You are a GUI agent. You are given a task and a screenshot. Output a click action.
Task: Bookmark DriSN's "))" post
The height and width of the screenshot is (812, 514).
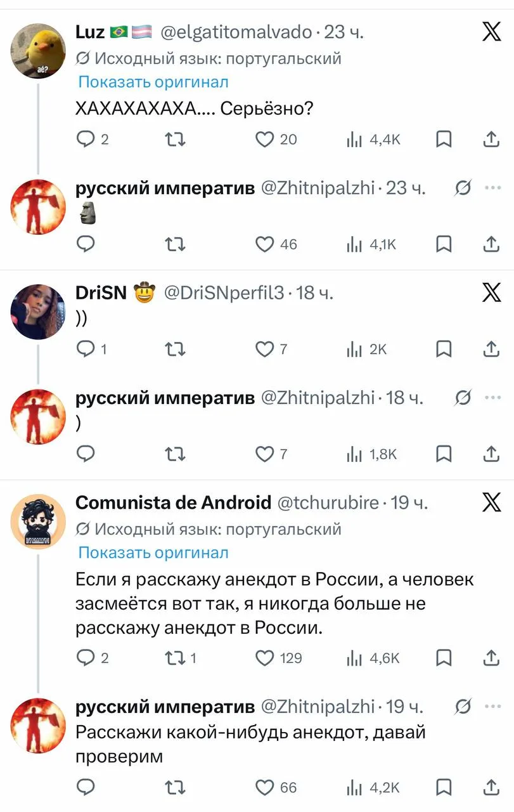click(445, 349)
